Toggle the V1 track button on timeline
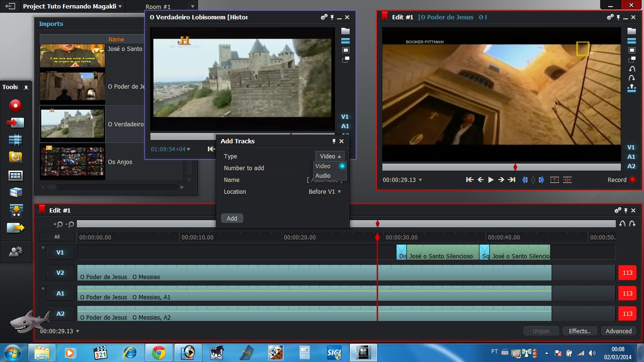This screenshot has height=362, width=644. click(60, 252)
